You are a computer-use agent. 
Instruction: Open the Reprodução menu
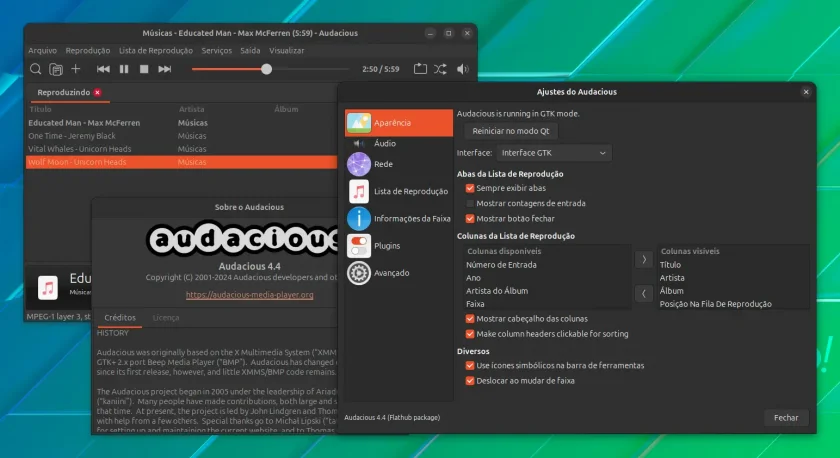[x=88, y=50]
